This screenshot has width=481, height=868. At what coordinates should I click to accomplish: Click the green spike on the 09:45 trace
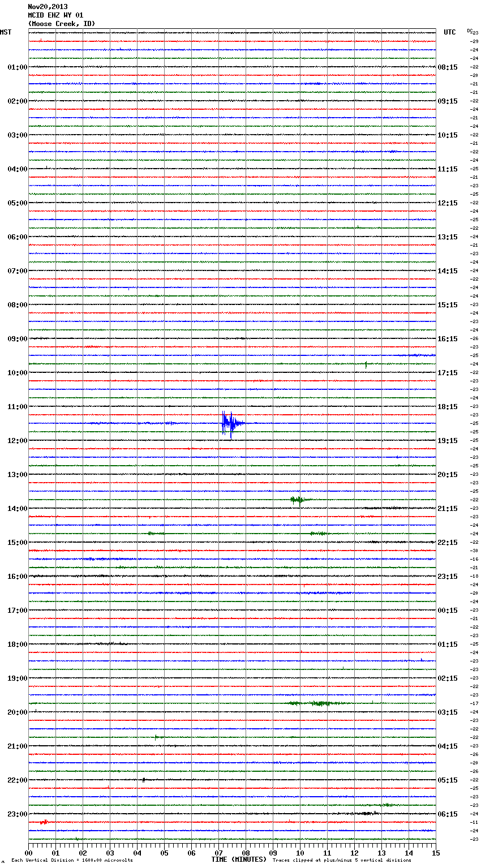366,364
